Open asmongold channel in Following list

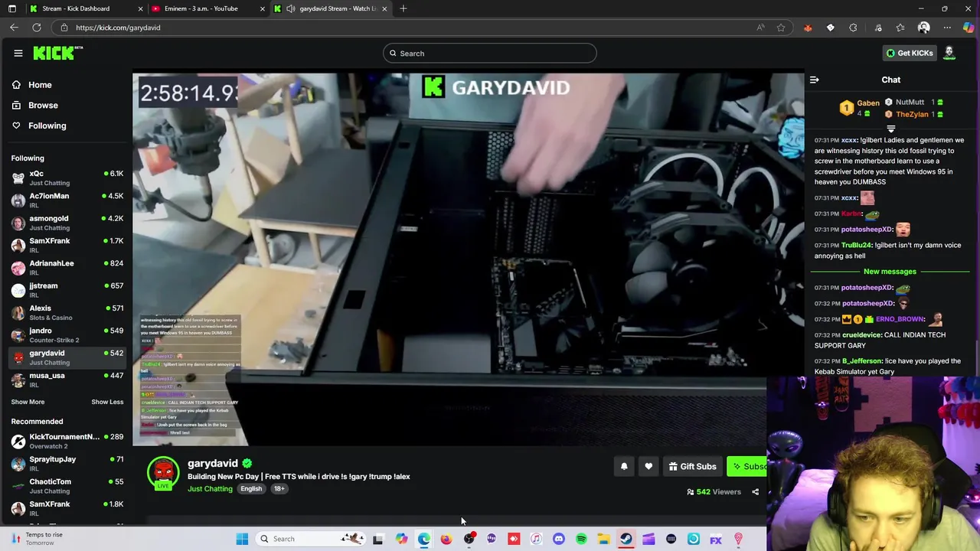click(x=67, y=223)
